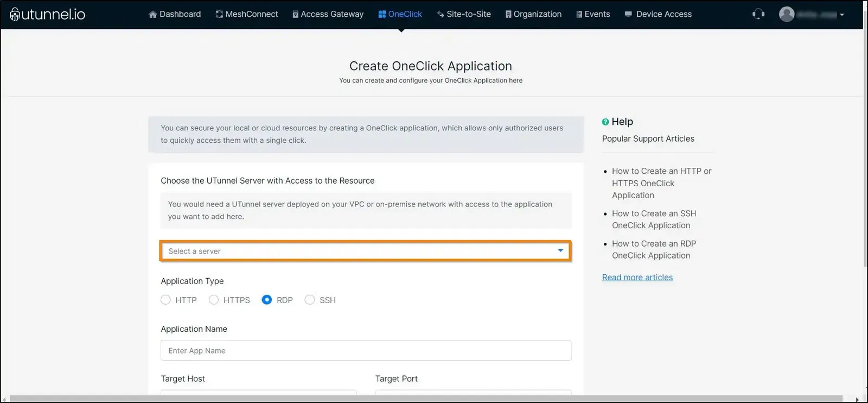Go to Access Gateway section

tap(328, 14)
